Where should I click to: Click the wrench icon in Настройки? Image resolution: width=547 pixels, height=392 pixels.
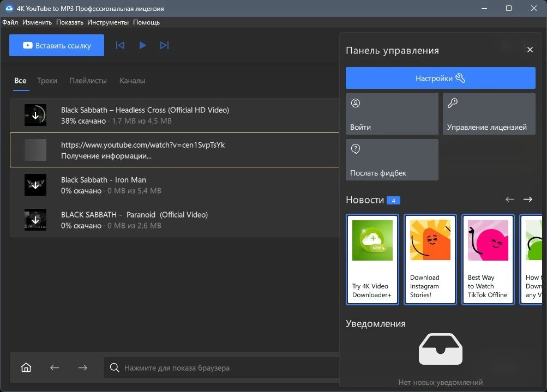(460, 78)
